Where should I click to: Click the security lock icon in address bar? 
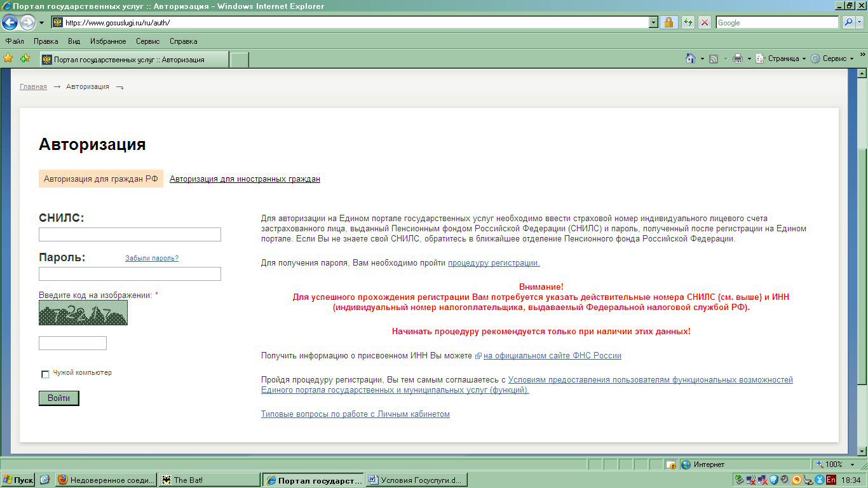[668, 22]
